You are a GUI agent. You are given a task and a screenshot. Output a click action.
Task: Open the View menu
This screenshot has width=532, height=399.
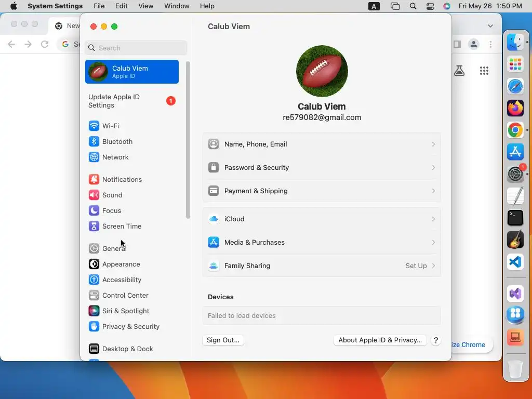pyautogui.click(x=145, y=6)
